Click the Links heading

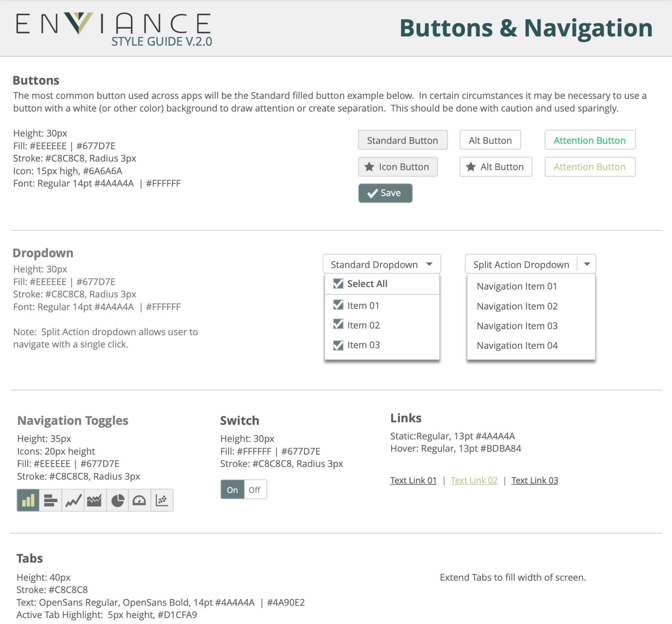click(x=406, y=418)
